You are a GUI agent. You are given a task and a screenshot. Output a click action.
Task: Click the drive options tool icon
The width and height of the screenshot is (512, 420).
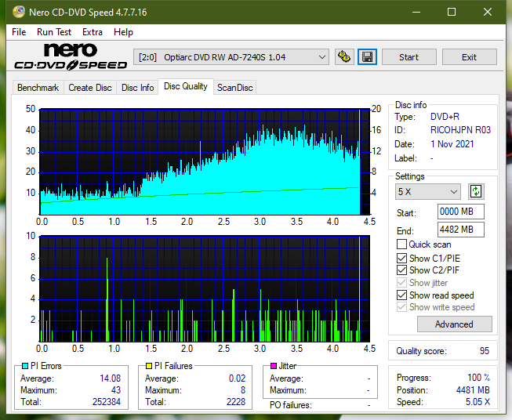(344, 57)
